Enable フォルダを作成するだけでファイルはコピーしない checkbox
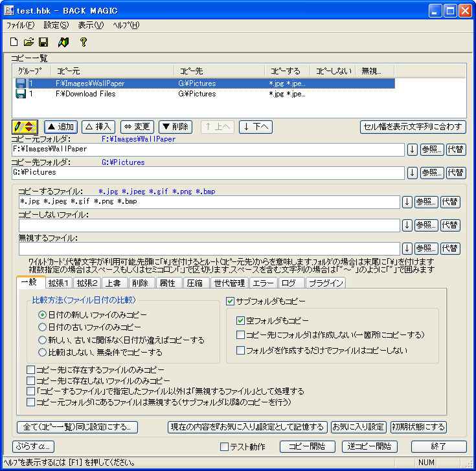This screenshot has height=471, width=476. tap(240, 351)
